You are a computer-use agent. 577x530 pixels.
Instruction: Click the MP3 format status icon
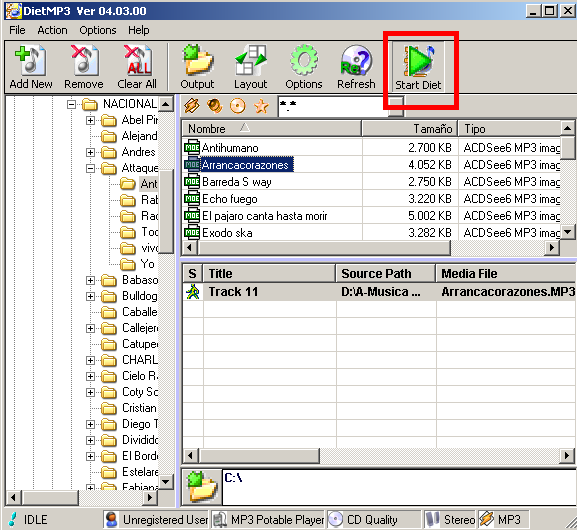point(486,519)
